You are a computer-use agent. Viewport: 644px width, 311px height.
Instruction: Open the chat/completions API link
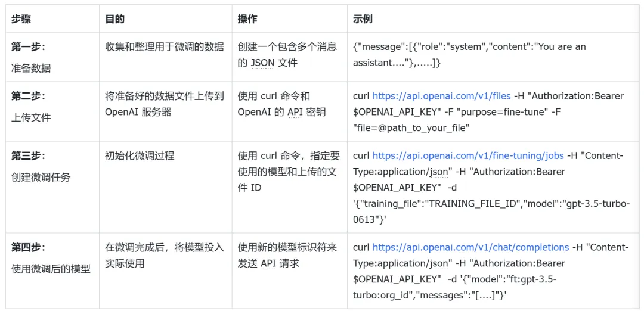coord(470,247)
